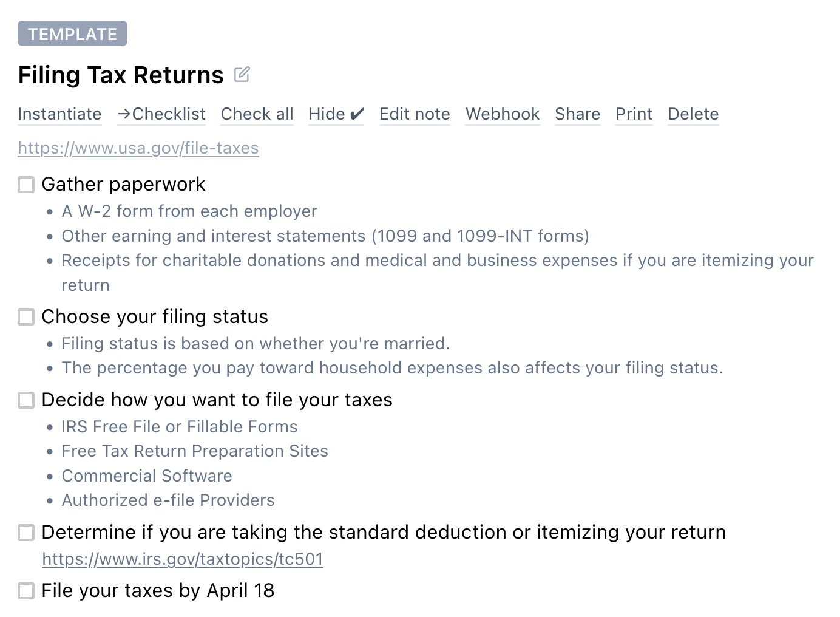Check the "Choose your filing status" checkbox
The image size is (840, 617).
point(25,316)
